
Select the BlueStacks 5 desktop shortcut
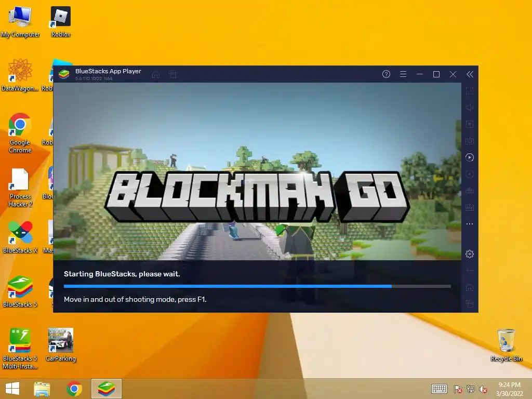[20, 291]
